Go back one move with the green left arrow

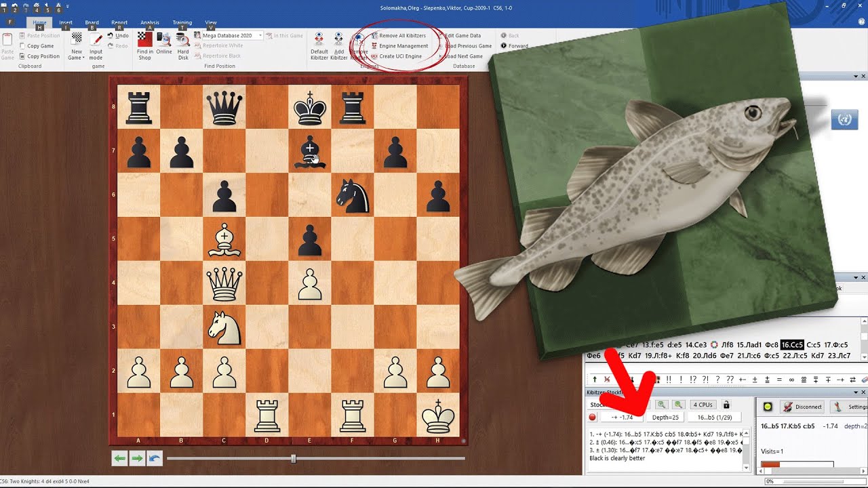120,459
